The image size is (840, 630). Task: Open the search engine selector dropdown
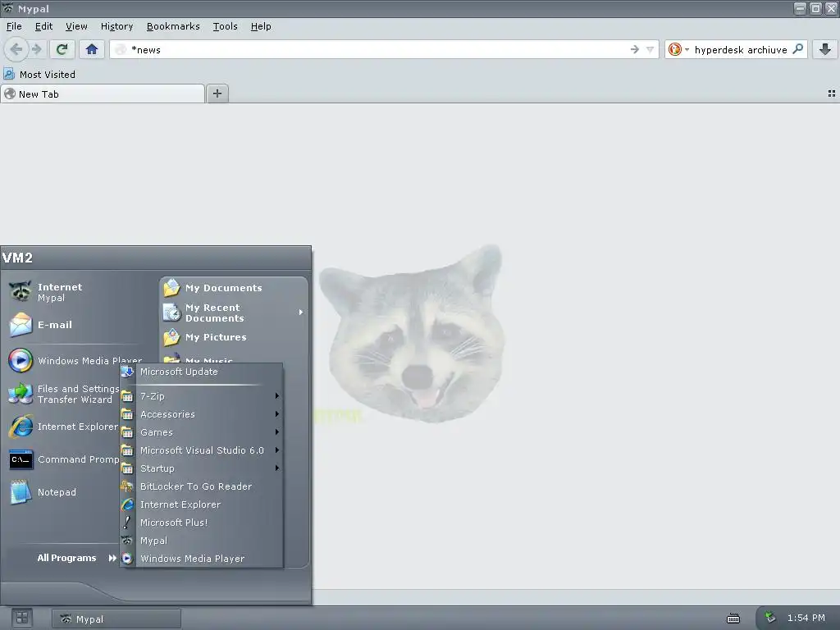point(678,49)
